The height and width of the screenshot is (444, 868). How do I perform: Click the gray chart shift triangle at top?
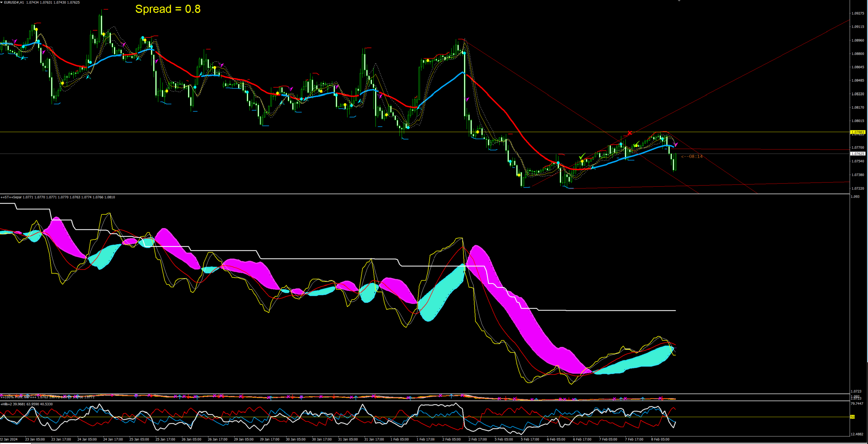(679, 1)
